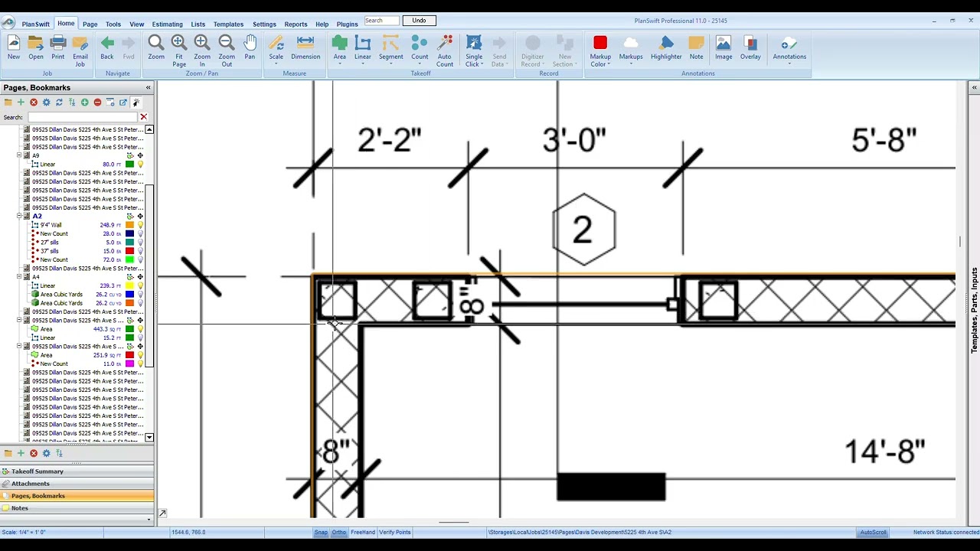Viewport: 980px width, 551px height.
Task: Open the Attachments panel
Action: click(x=77, y=484)
